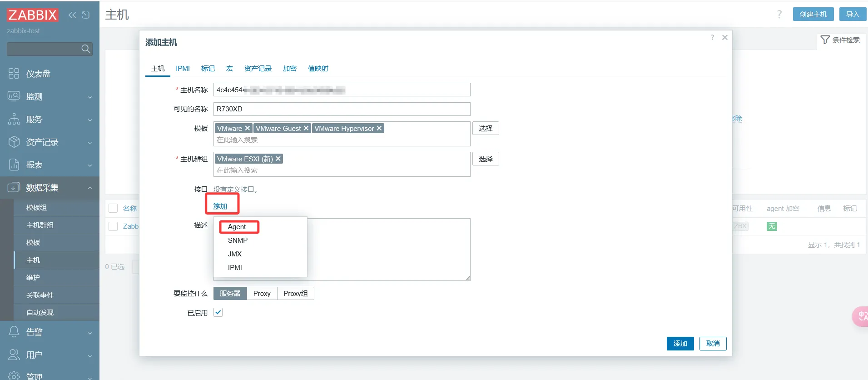
Task: Expand the 告警 menu chevron
Action: coord(90,332)
